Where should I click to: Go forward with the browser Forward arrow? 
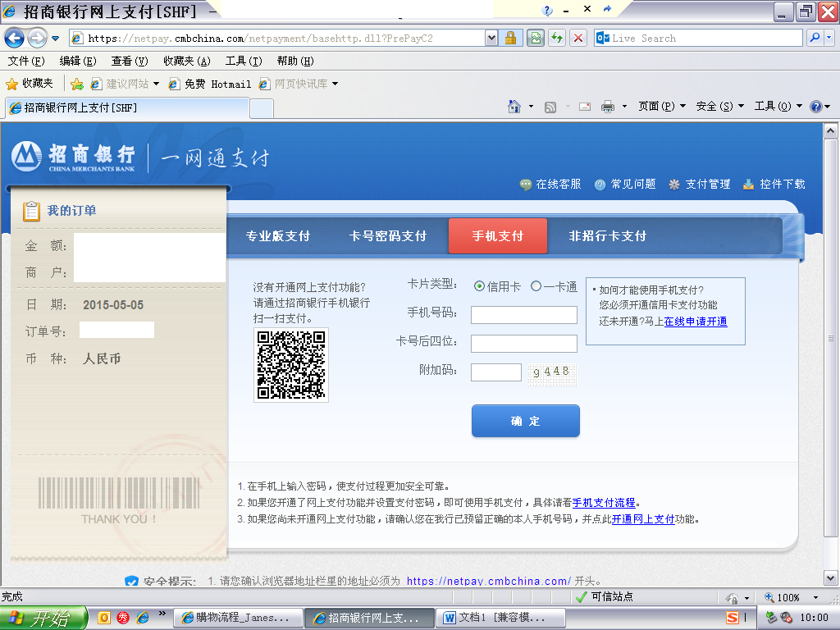tap(37, 38)
